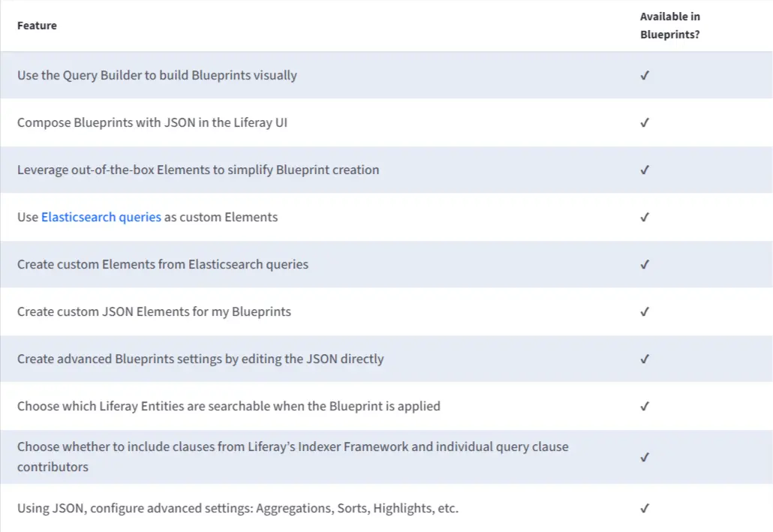Click checkmark for Query Builder row
The height and width of the screenshot is (532, 773).
pyautogui.click(x=645, y=76)
